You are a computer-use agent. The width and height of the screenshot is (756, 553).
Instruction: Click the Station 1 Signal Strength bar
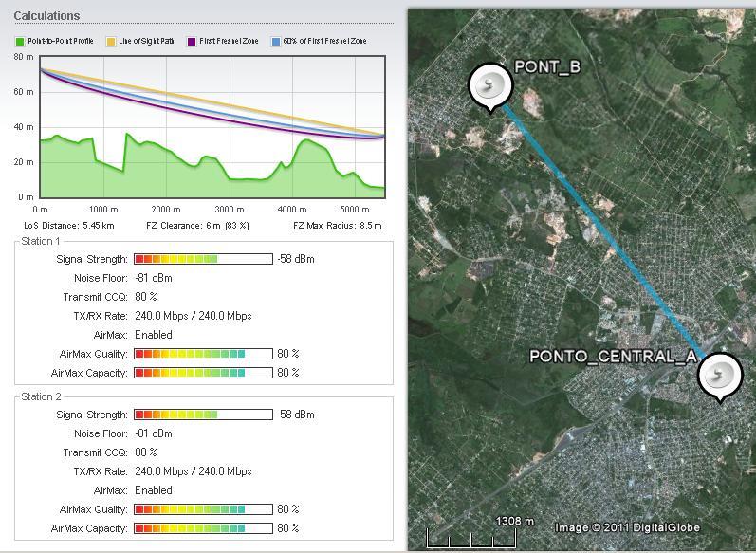click(203, 259)
